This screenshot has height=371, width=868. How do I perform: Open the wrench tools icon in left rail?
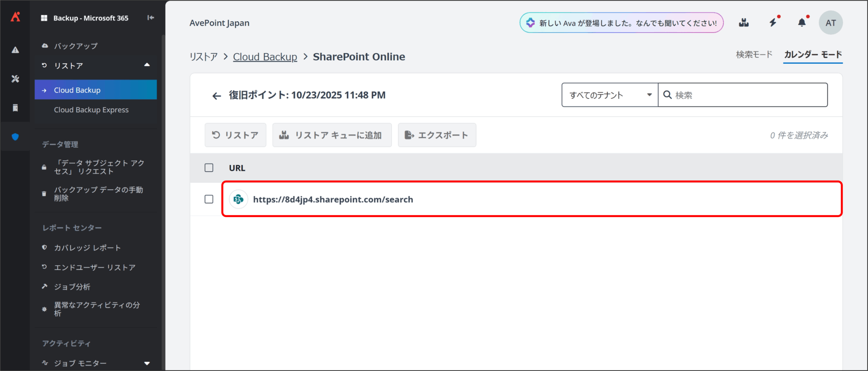(15, 79)
